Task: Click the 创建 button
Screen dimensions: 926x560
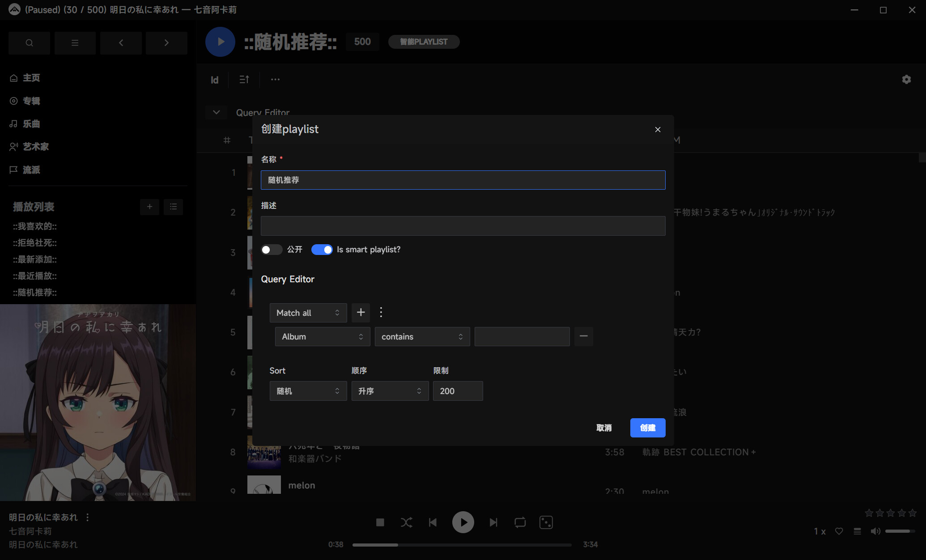Action: tap(648, 428)
